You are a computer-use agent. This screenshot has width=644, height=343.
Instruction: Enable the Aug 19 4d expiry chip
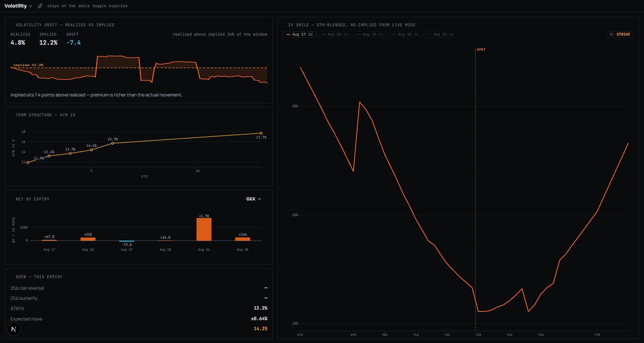pos(370,35)
